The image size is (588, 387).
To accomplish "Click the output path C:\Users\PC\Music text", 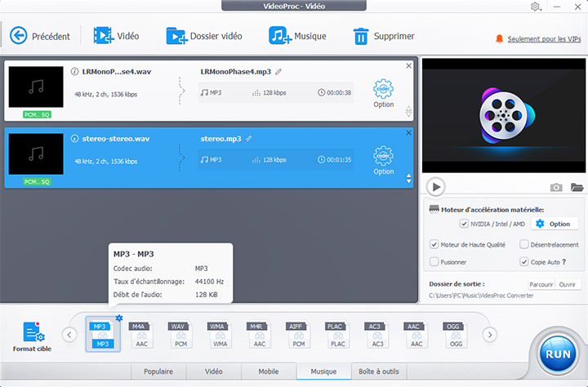I will 481,296.
